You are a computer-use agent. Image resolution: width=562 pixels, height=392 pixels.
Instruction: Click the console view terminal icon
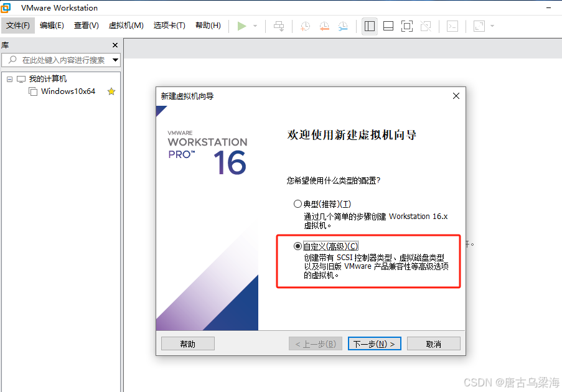click(x=452, y=26)
